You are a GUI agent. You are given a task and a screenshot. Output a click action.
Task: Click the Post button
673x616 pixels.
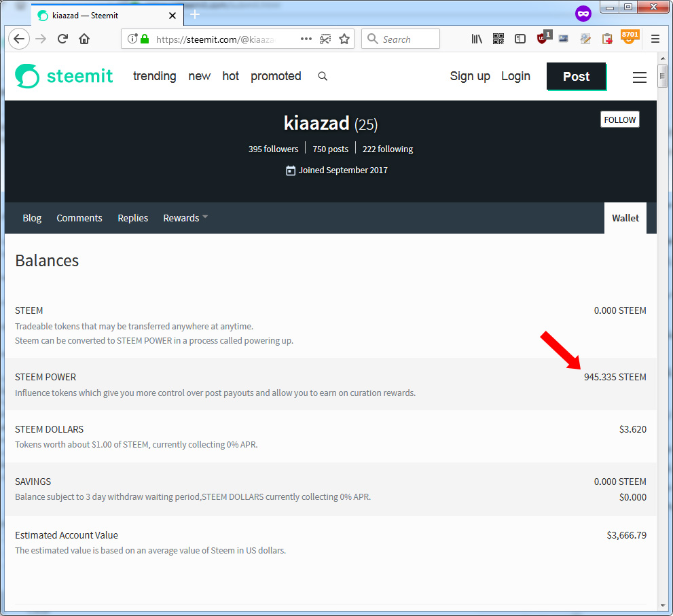click(x=576, y=77)
